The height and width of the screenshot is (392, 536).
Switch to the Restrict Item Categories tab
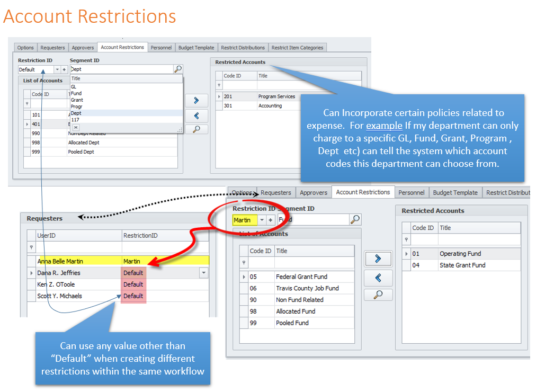click(297, 48)
